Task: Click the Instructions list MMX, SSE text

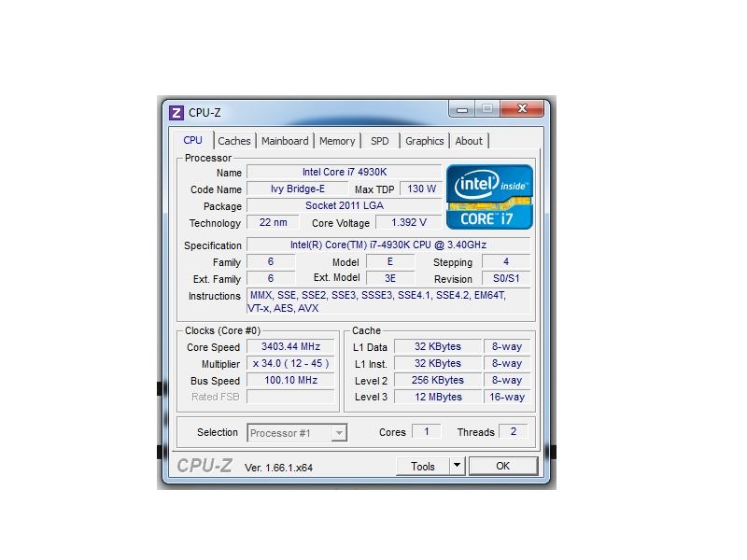Action: (x=388, y=301)
